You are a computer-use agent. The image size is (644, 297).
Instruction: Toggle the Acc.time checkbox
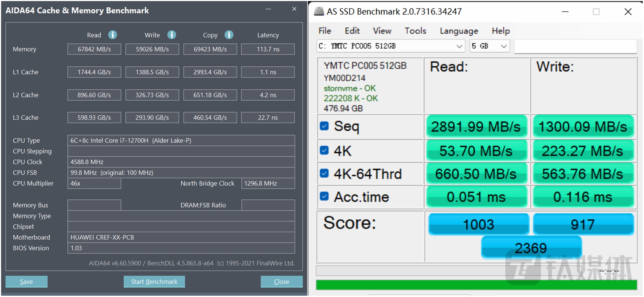pyautogui.click(x=324, y=196)
